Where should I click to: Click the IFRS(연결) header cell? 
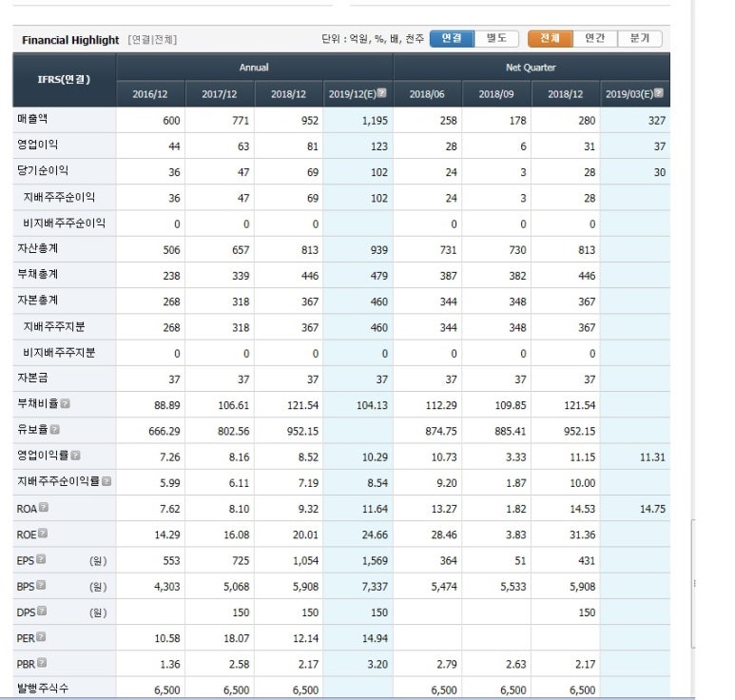coord(65,80)
